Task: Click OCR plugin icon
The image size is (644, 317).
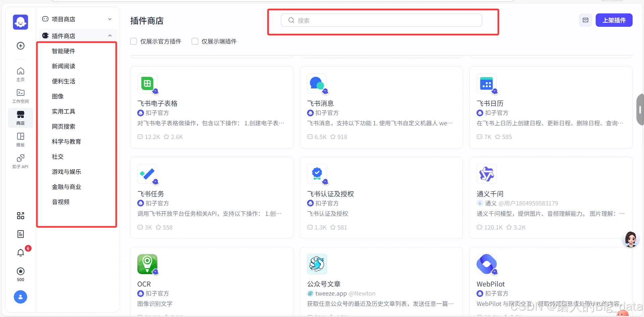Action: (x=147, y=264)
